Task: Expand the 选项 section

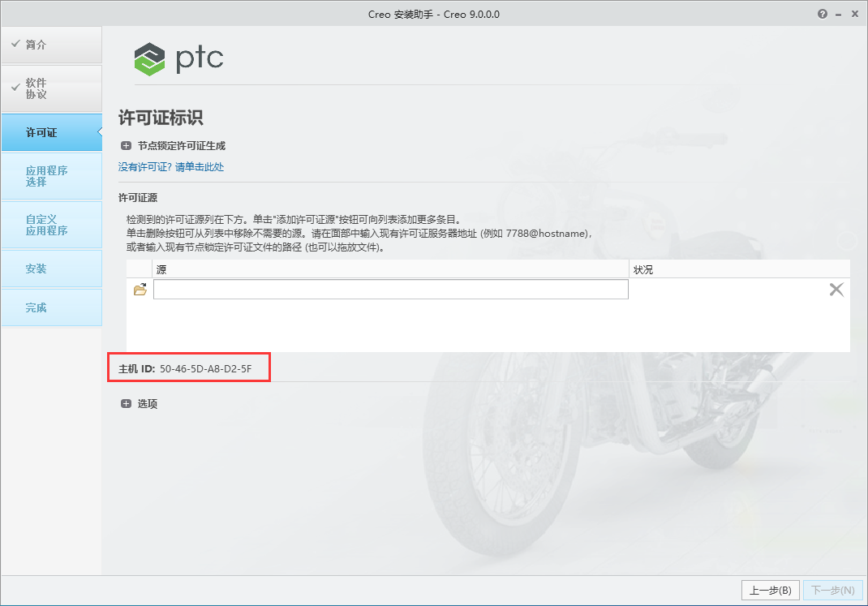Action: click(x=127, y=404)
